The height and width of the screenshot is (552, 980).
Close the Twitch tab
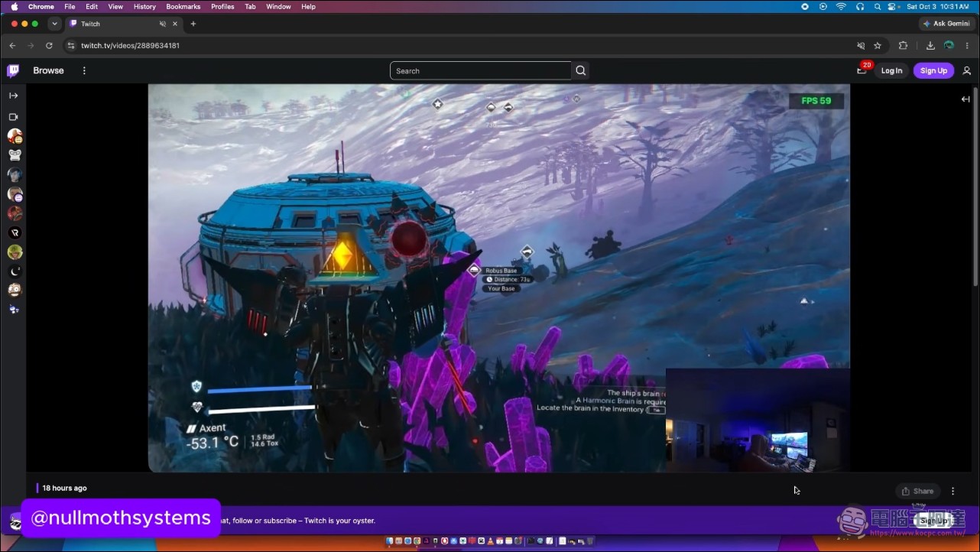[x=175, y=24]
